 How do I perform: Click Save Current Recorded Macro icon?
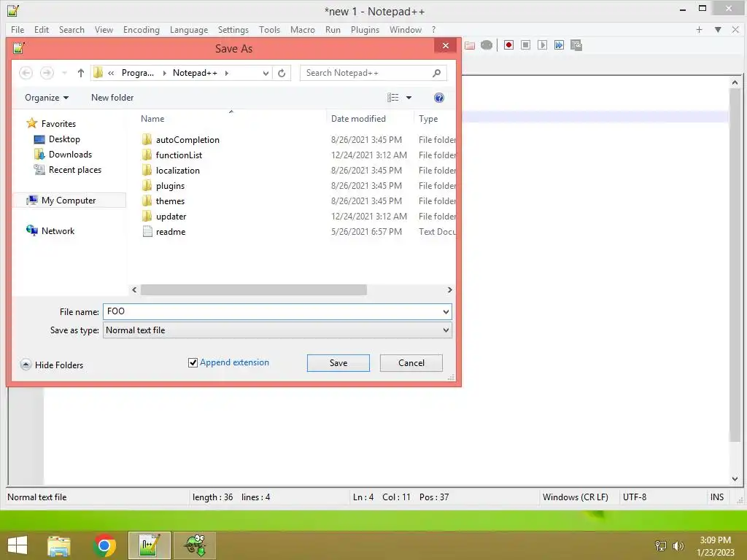click(x=576, y=45)
